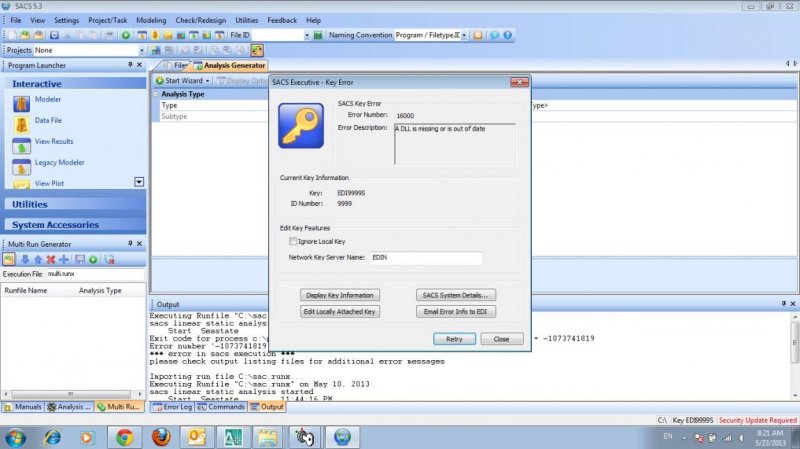Expand Start Wizard dropdown arrow
800x449 pixels.
208,81
